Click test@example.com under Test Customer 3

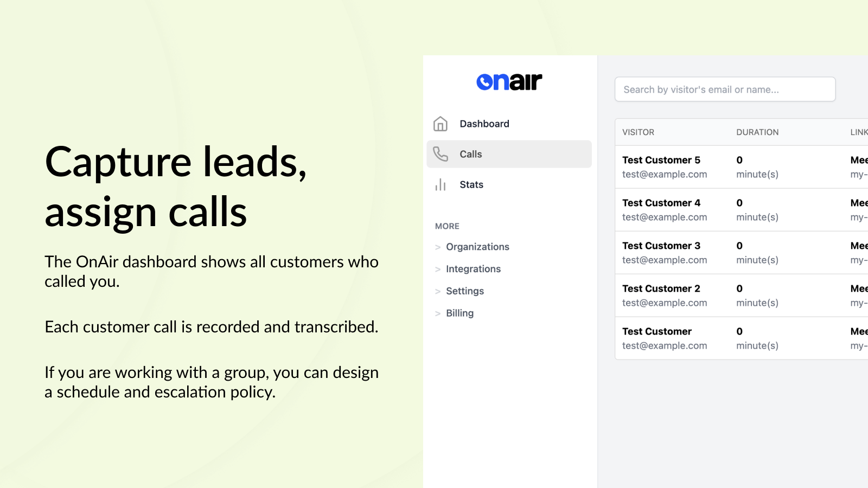664,260
